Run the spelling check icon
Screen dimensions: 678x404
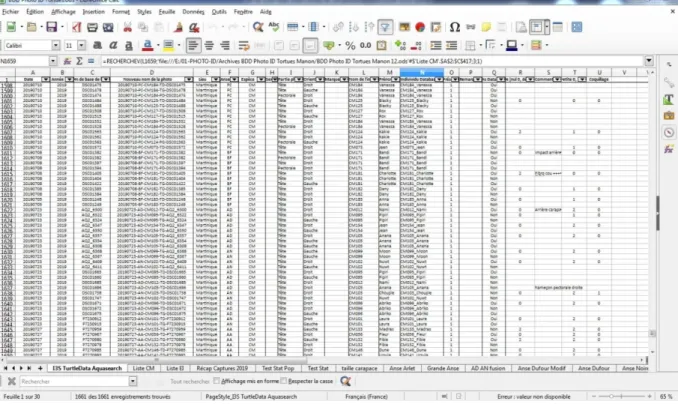(274, 27)
